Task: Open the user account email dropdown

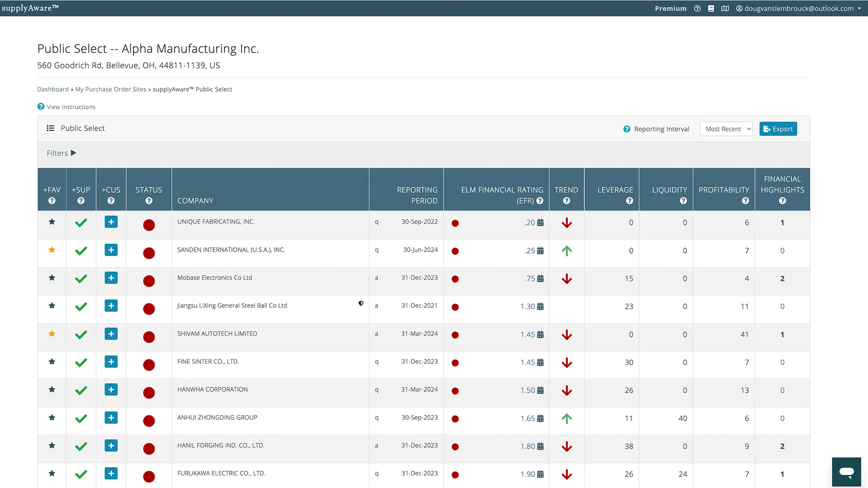Action: click(799, 9)
